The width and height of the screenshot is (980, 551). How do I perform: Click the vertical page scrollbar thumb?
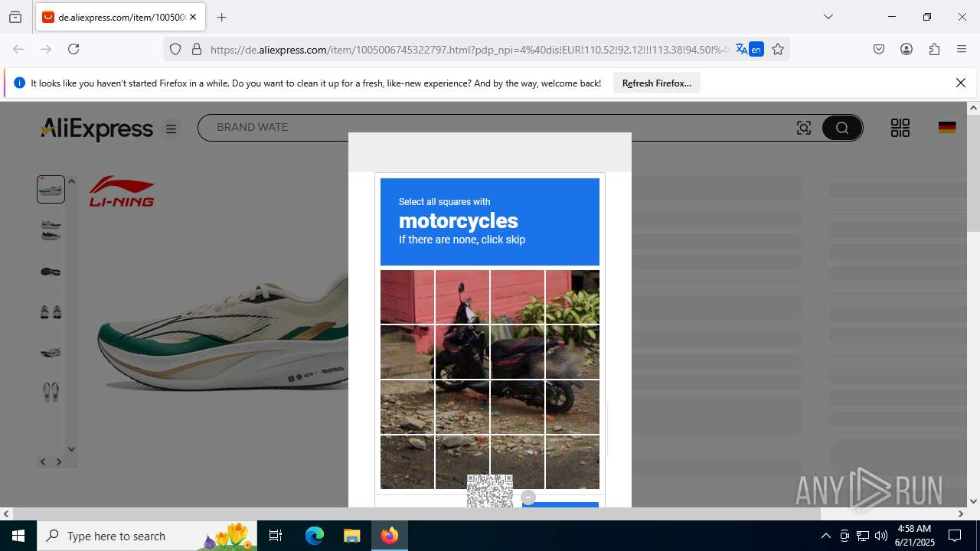coord(973,173)
